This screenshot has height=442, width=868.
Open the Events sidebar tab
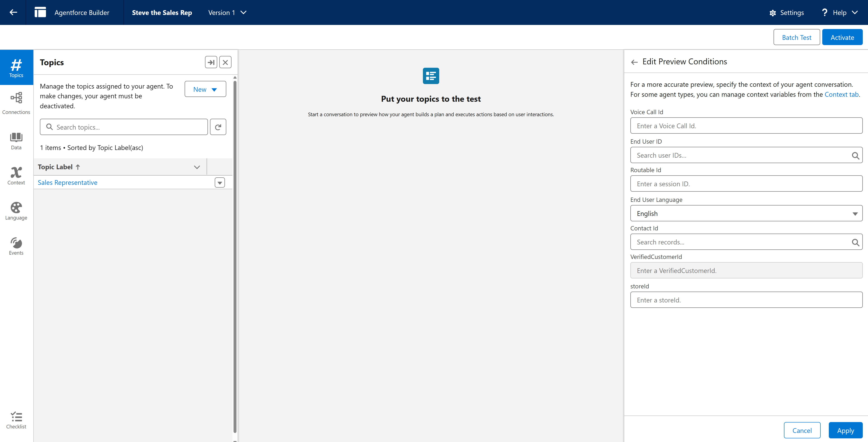[x=16, y=246]
